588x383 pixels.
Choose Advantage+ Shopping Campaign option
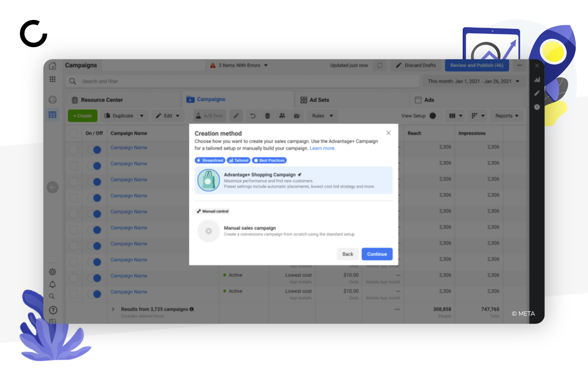coord(293,180)
